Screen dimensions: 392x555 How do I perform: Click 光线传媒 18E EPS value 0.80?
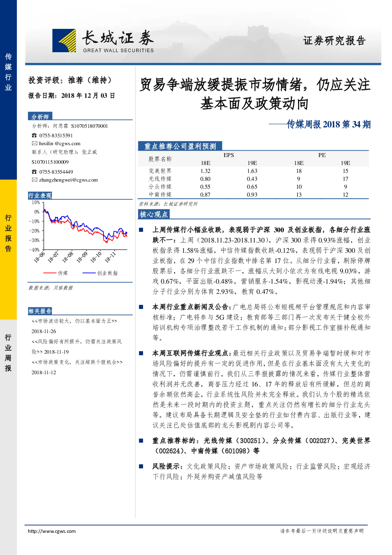tap(205, 179)
